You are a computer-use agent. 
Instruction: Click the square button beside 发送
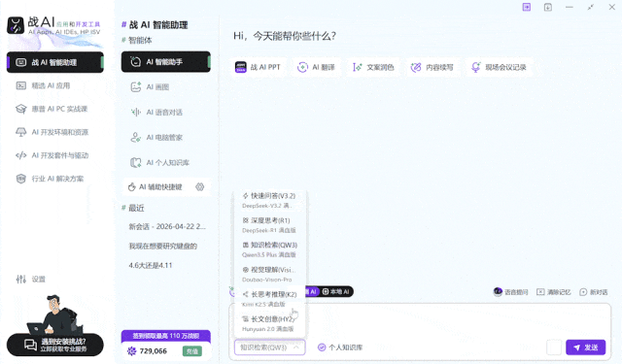tap(554, 347)
